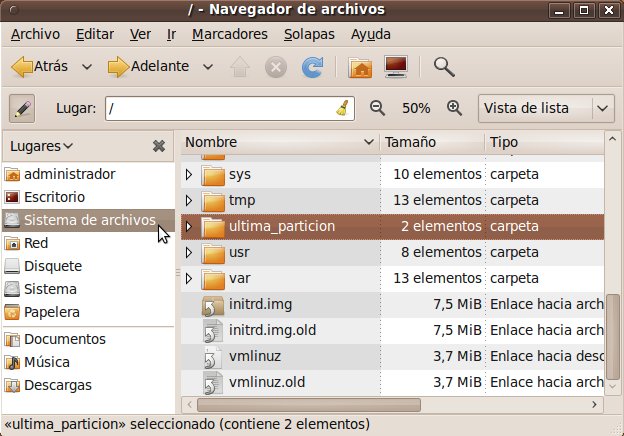Open Papelera in the sidebar
Viewport: 624px width, 436px height.
pos(88,312)
